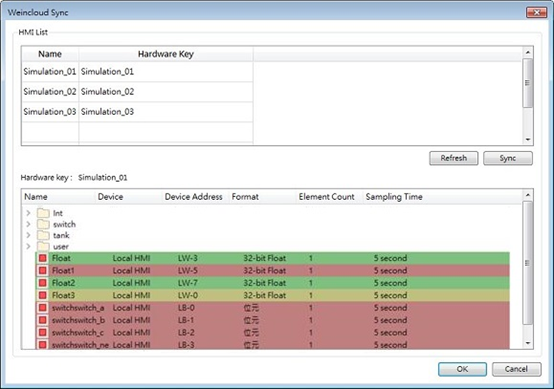The image size is (554, 389).
Task: Click the LW-5 device address
Action: (188, 271)
